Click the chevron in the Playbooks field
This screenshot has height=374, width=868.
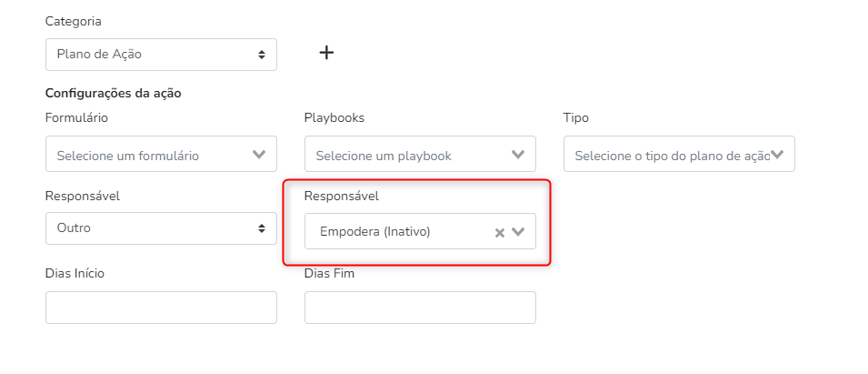(518, 155)
